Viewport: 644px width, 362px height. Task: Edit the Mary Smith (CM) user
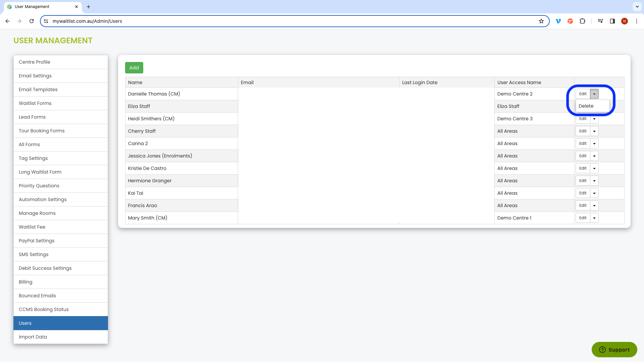583,218
